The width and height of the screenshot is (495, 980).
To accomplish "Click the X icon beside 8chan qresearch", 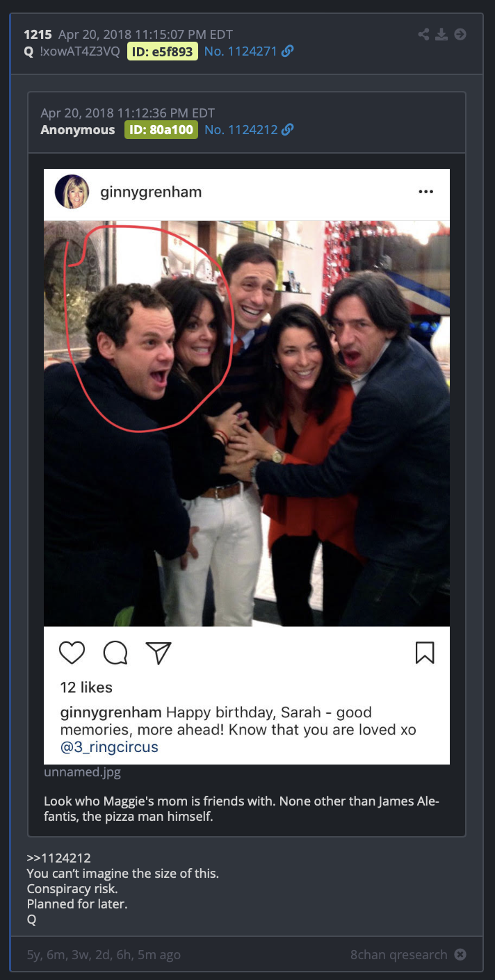I will pyautogui.click(x=460, y=954).
